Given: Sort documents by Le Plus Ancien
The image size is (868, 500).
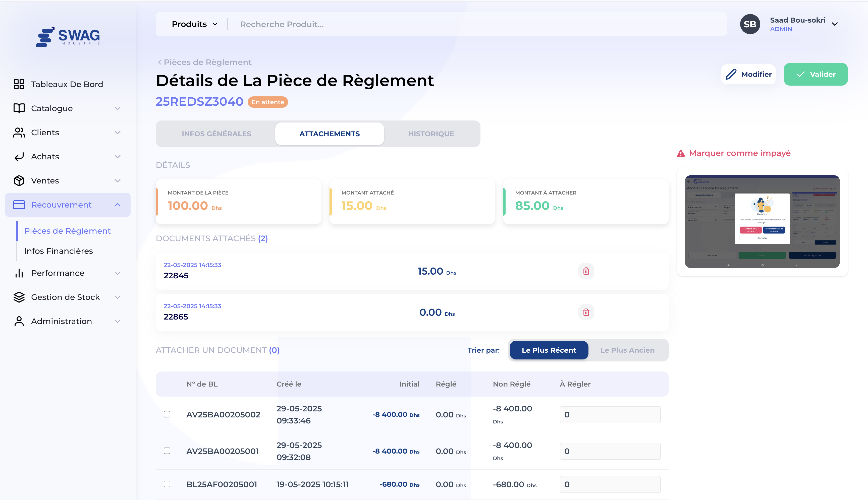Looking at the screenshot, I should (628, 350).
